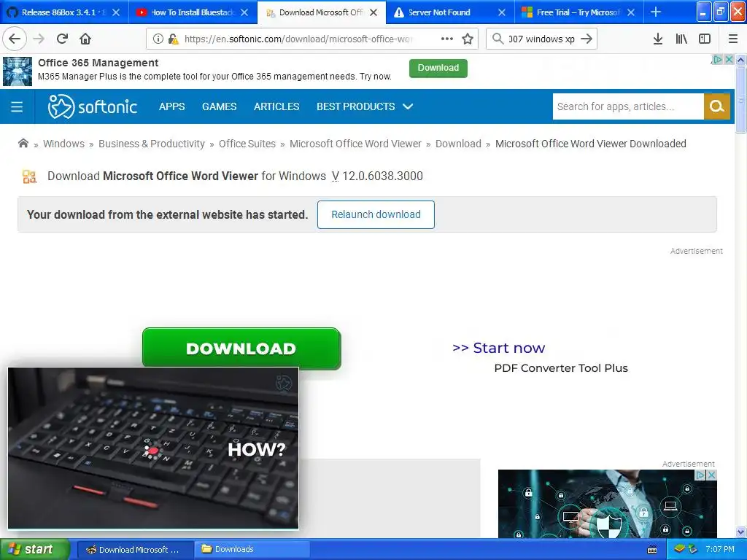Close the Release 86Box tab
The width and height of the screenshot is (747, 560).
click(116, 12)
